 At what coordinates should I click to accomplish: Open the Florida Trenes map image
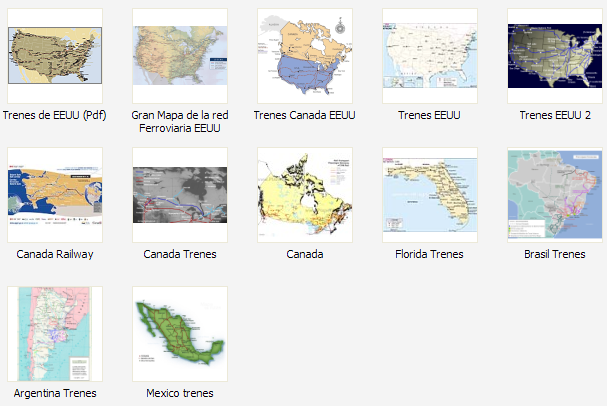click(429, 195)
